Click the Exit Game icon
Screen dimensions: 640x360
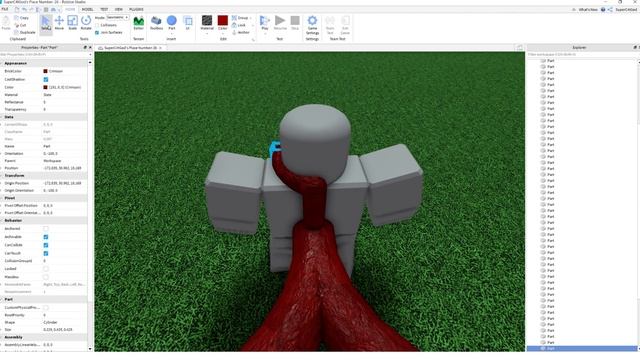345,24
